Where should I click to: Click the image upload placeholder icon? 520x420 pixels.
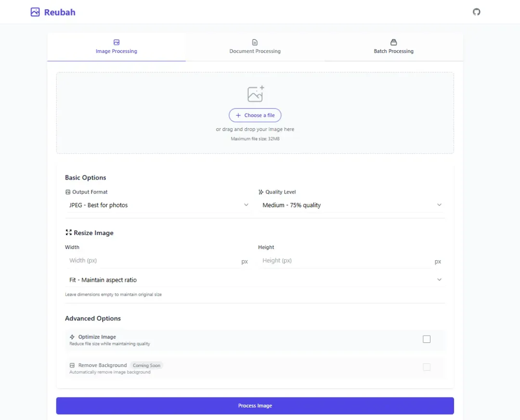[255, 93]
